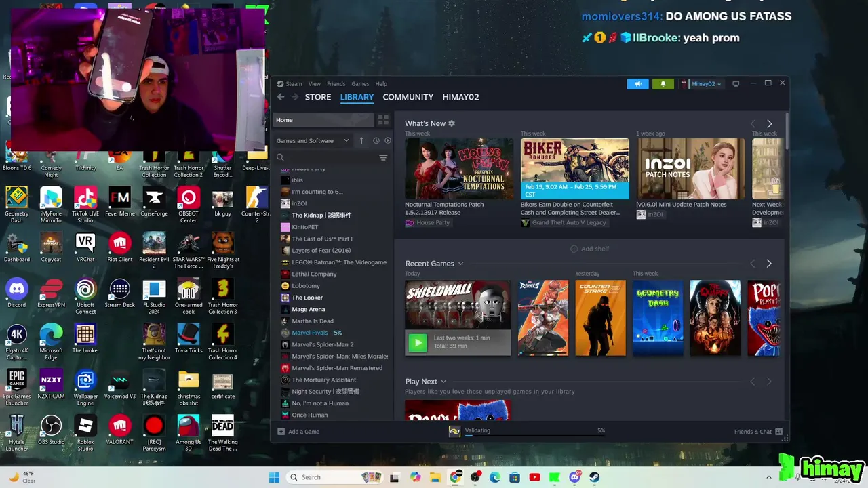
Task: Switch to the COMMUNITY tab
Action: [408, 97]
